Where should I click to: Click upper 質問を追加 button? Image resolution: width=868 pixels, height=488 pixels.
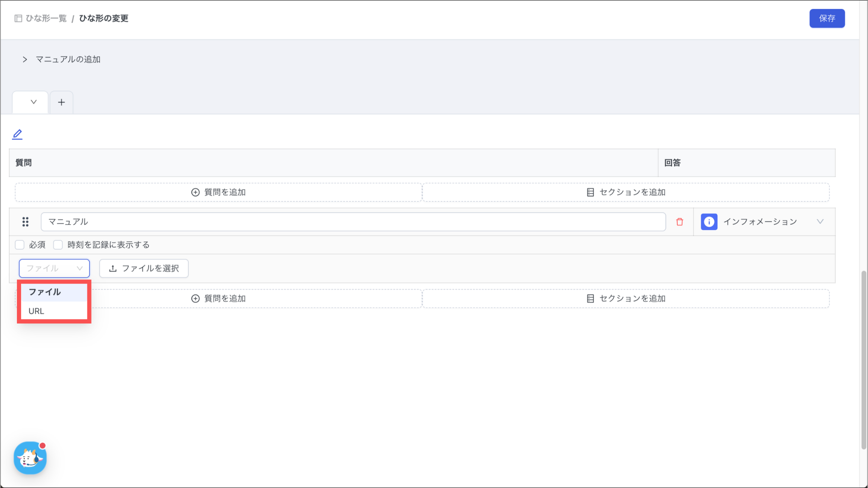click(219, 192)
